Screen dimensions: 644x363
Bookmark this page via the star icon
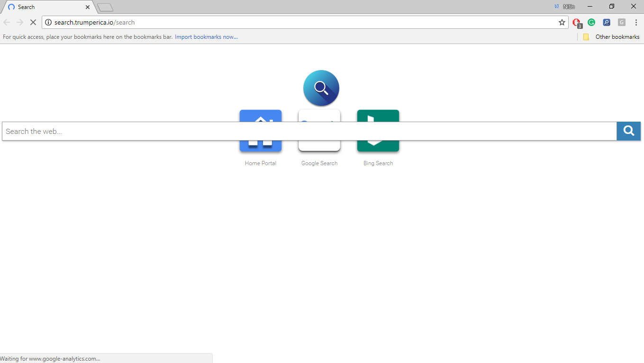point(562,22)
